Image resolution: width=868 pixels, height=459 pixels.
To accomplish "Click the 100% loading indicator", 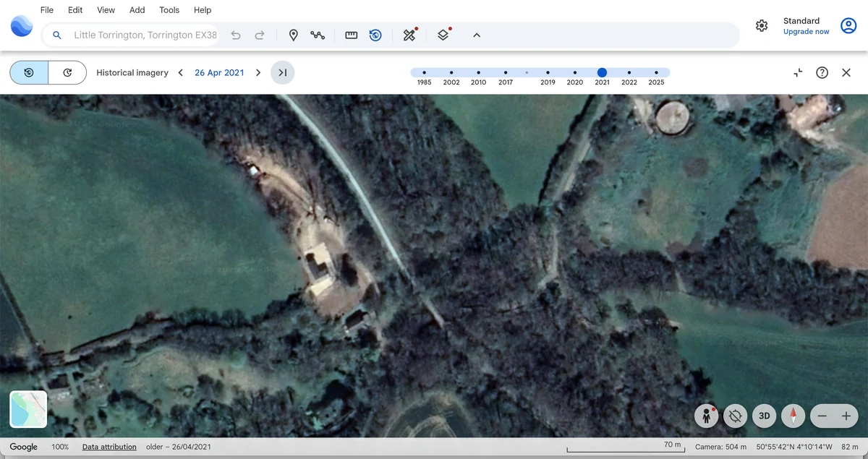I will click(60, 447).
